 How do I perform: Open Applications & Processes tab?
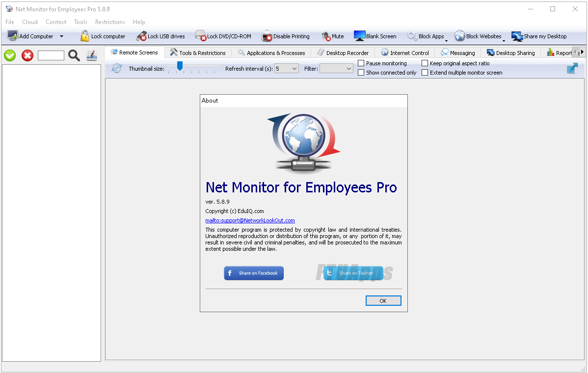click(x=271, y=53)
